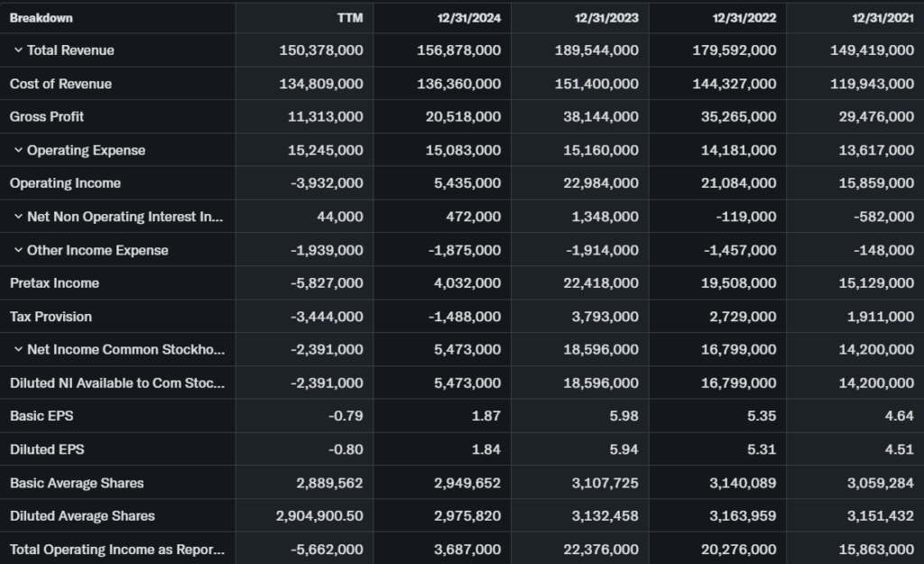Select the 12/31/2021 column header

tap(882, 18)
